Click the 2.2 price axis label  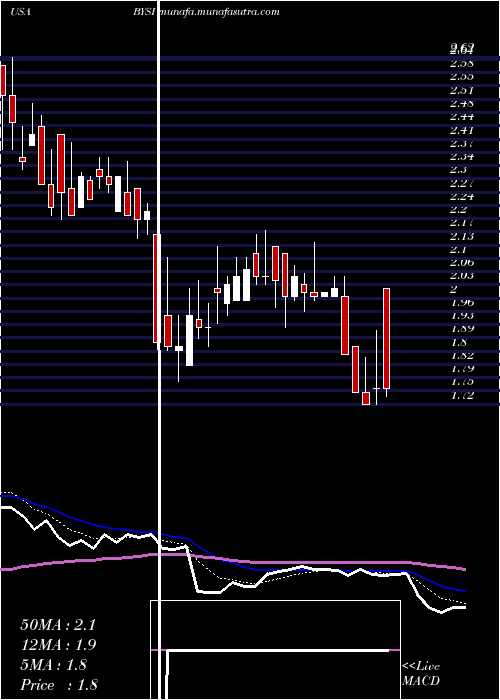[x=458, y=210]
